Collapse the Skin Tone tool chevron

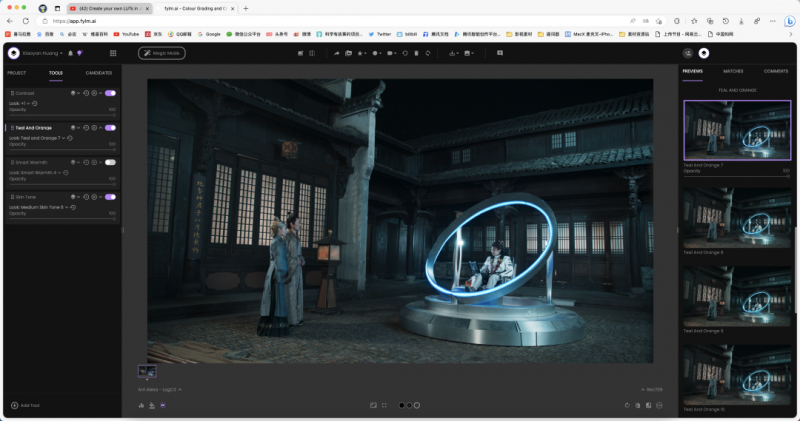tap(101, 197)
